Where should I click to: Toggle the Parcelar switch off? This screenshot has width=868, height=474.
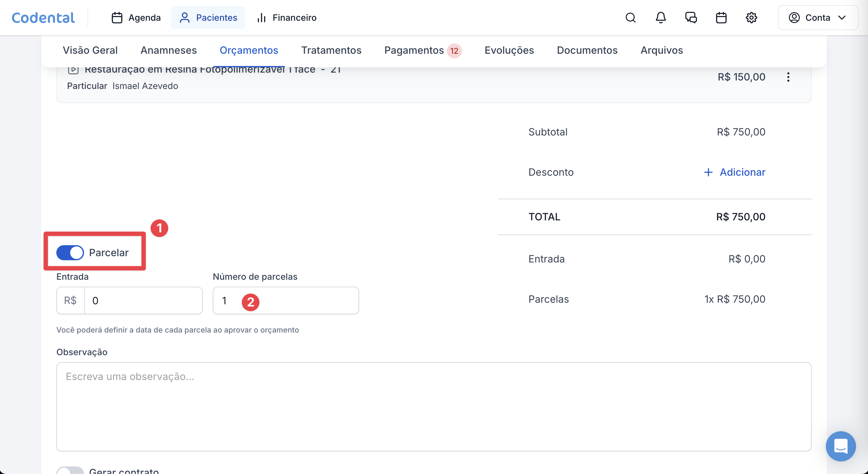[x=70, y=252]
